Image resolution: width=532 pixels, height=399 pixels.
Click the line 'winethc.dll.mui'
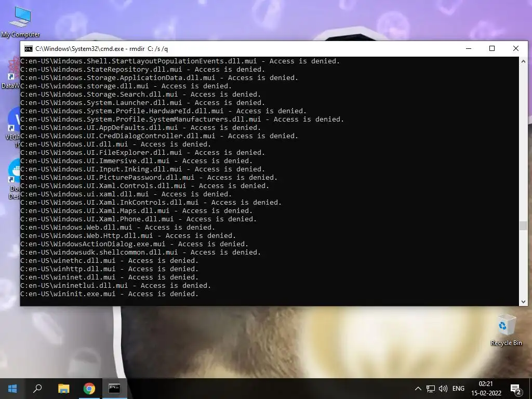(109, 261)
